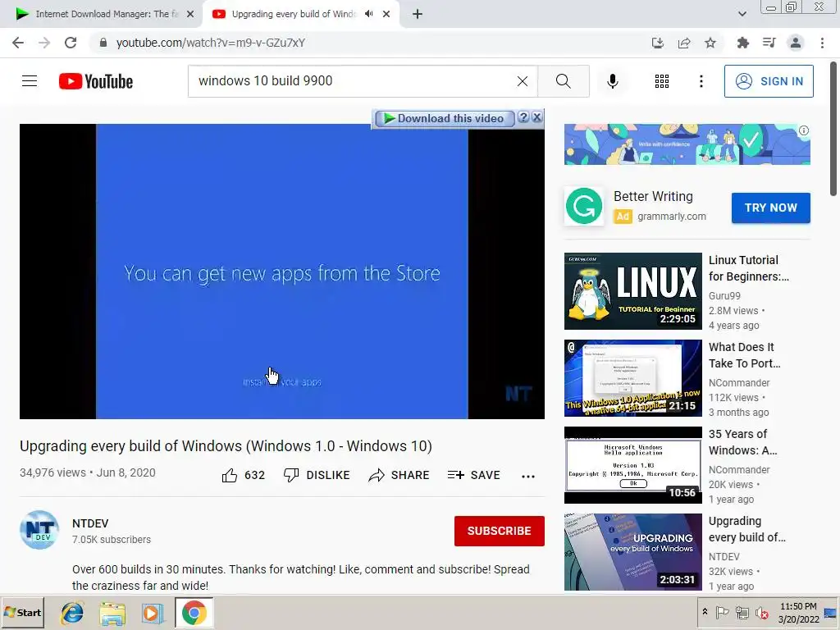
Task: Mute the tab via speaker icon
Action: 368,14
